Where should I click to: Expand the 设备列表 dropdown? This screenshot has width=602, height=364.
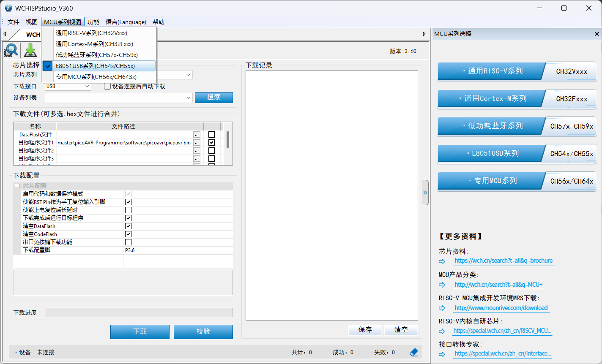tap(188, 98)
